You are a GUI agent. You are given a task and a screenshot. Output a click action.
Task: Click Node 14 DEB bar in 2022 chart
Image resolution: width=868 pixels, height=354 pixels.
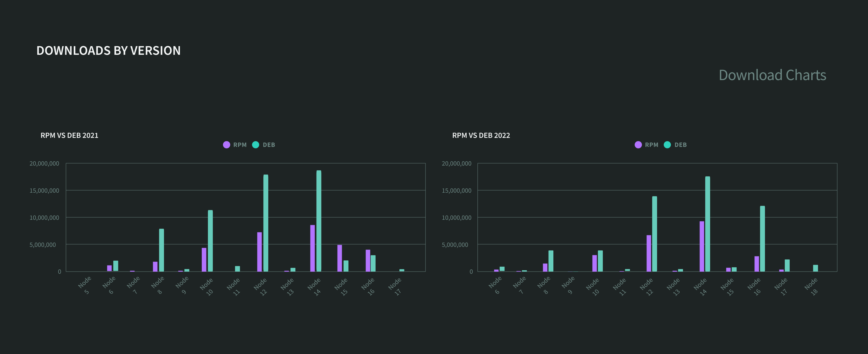tap(708, 224)
